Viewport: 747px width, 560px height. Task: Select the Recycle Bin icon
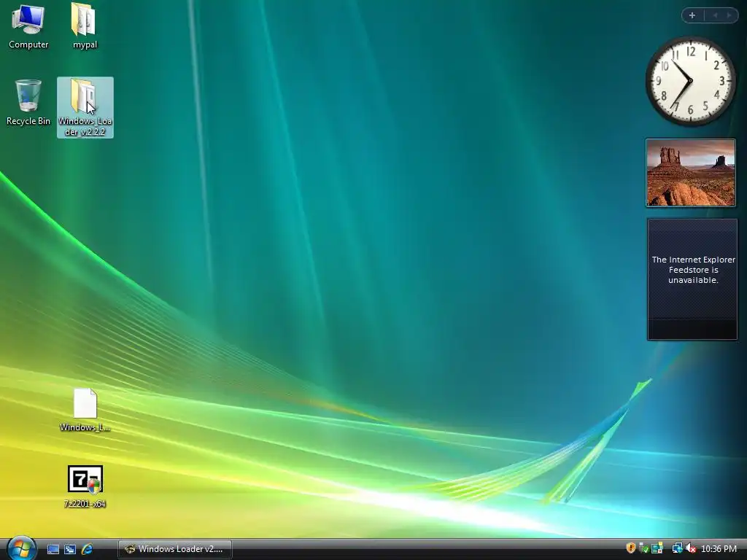click(28, 102)
